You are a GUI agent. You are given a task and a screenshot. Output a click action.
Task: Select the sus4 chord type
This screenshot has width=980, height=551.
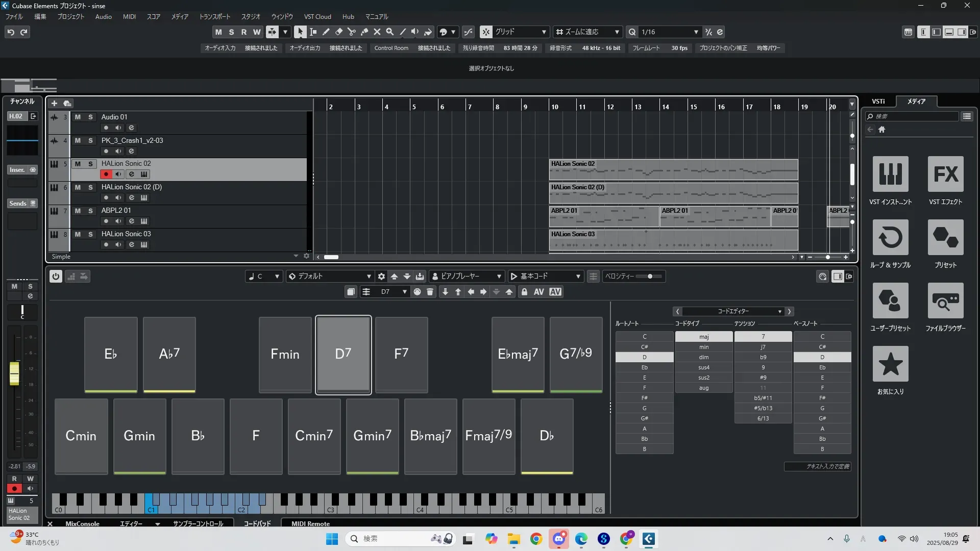pyautogui.click(x=704, y=367)
